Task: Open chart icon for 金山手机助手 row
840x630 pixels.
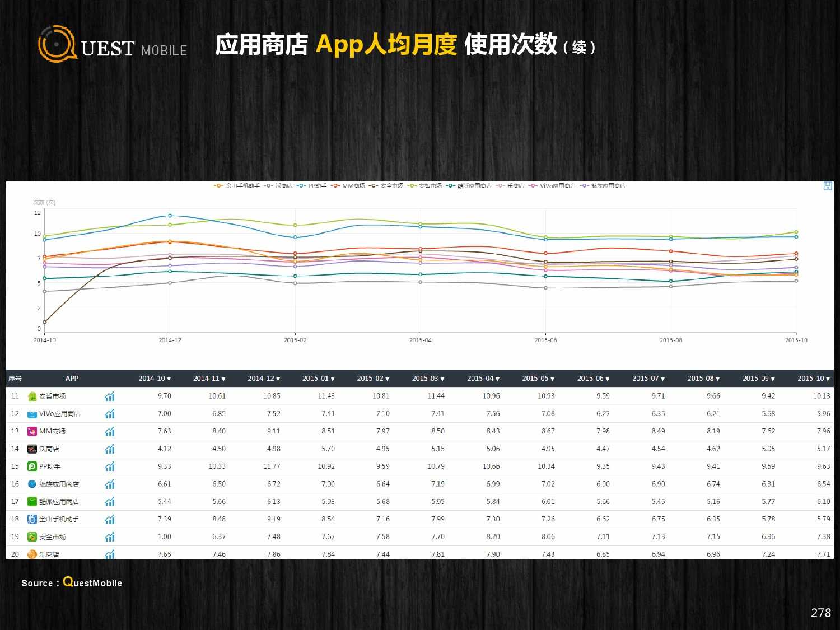Action: coord(110,519)
